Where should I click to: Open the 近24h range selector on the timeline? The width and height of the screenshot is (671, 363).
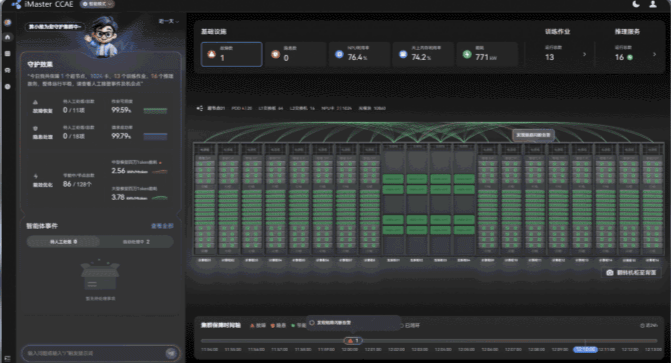[649, 326]
